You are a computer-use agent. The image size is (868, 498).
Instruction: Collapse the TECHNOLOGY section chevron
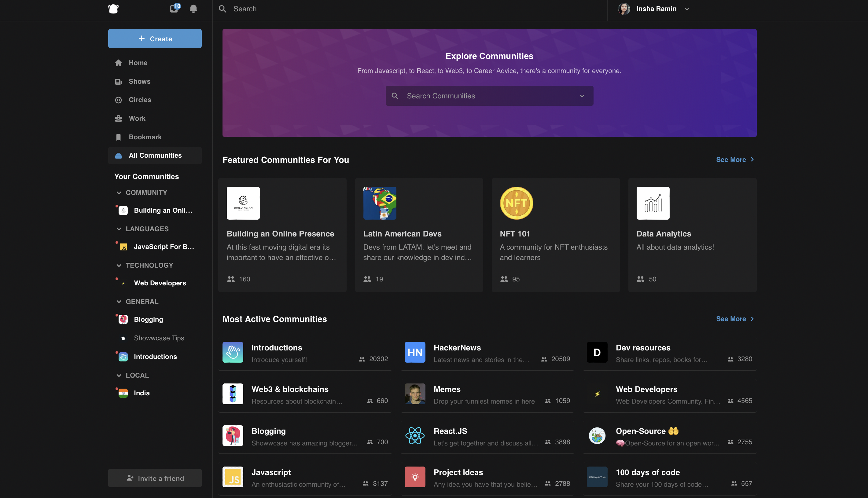[x=119, y=265]
